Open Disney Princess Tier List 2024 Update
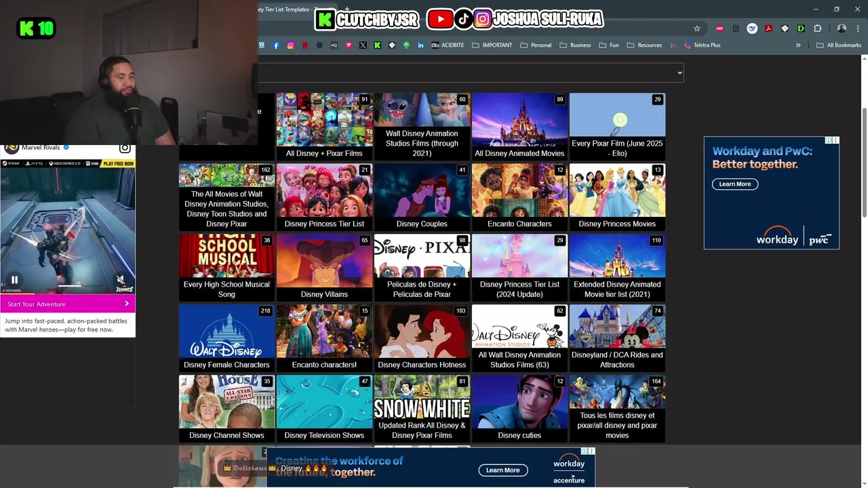The image size is (868, 488). (x=519, y=268)
